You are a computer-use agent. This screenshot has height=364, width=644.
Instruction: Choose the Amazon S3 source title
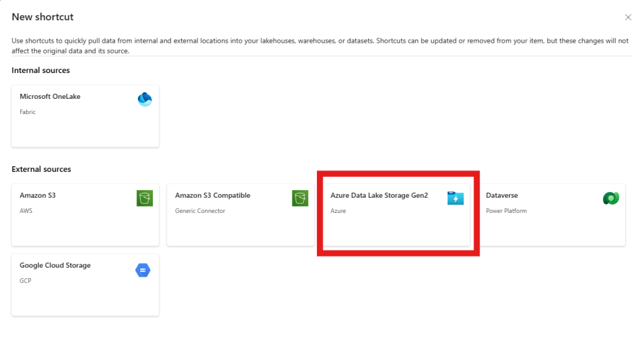[x=38, y=195]
